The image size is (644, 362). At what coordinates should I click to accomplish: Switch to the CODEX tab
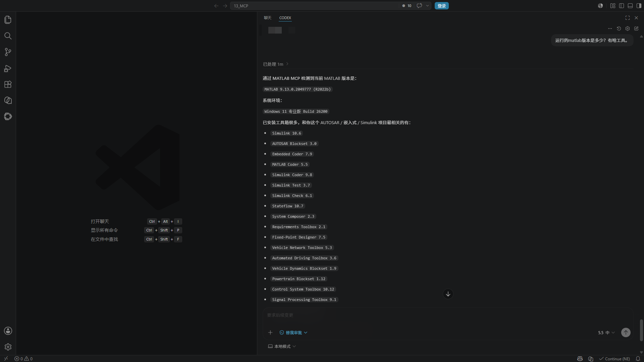285,18
